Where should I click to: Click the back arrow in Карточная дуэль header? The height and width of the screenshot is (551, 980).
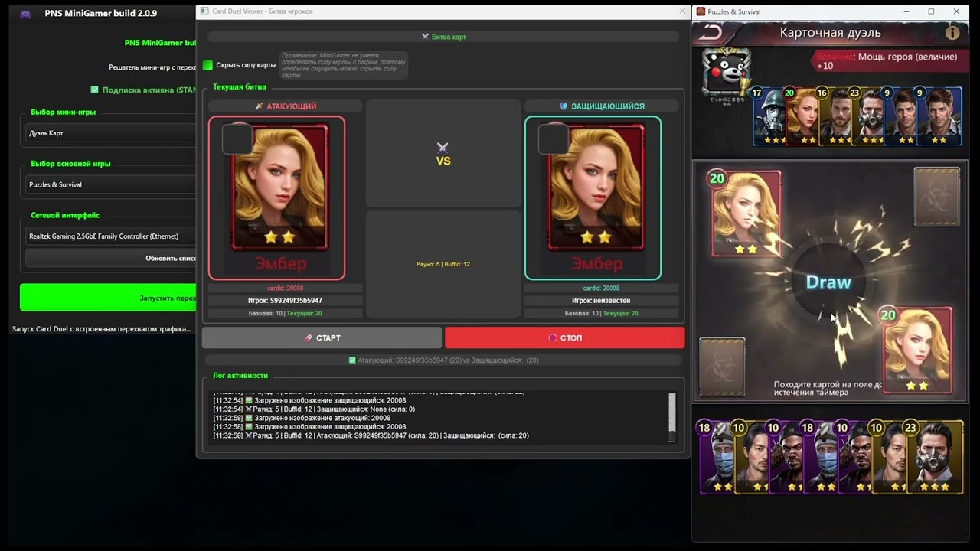click(x=710, y=32)
